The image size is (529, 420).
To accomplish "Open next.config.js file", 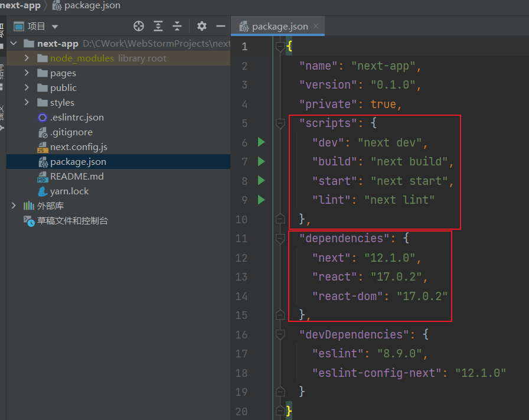I will [79, 147].
